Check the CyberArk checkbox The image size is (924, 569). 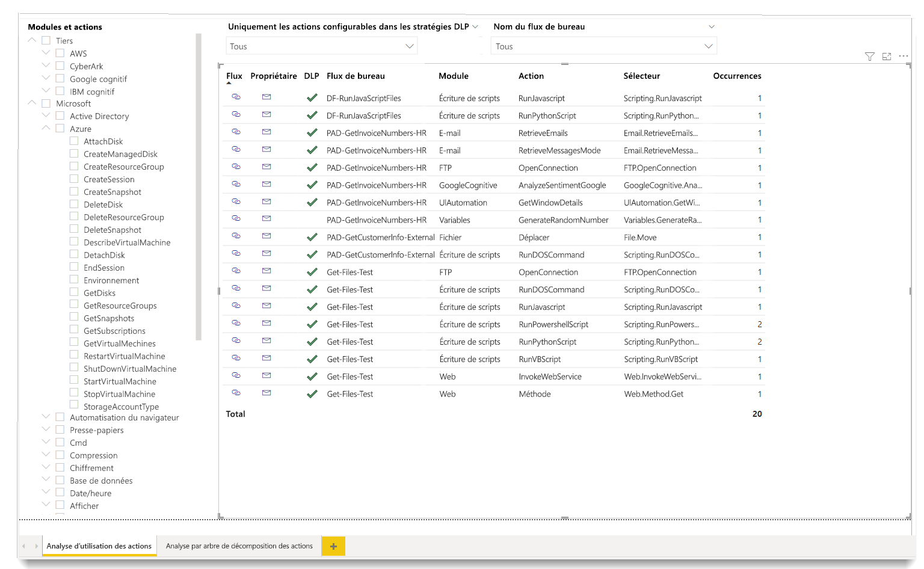click(60, 66)
